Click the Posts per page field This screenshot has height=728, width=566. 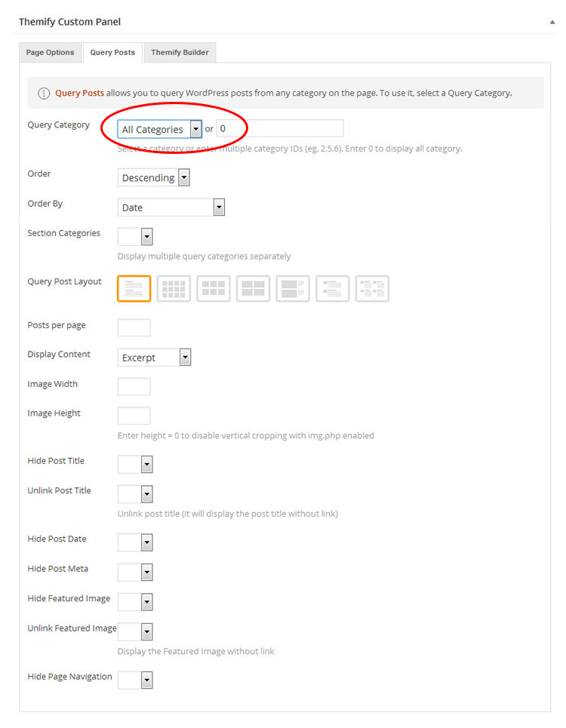pyautogui.click(x=134, y=327)
